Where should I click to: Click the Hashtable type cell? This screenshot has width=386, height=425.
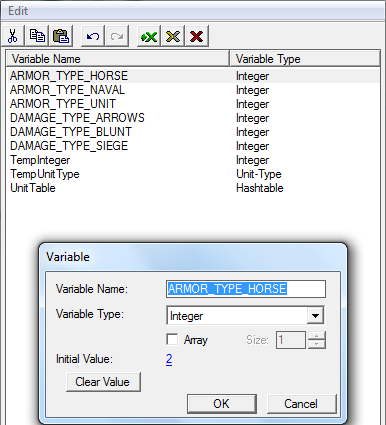tap(260, 188)
